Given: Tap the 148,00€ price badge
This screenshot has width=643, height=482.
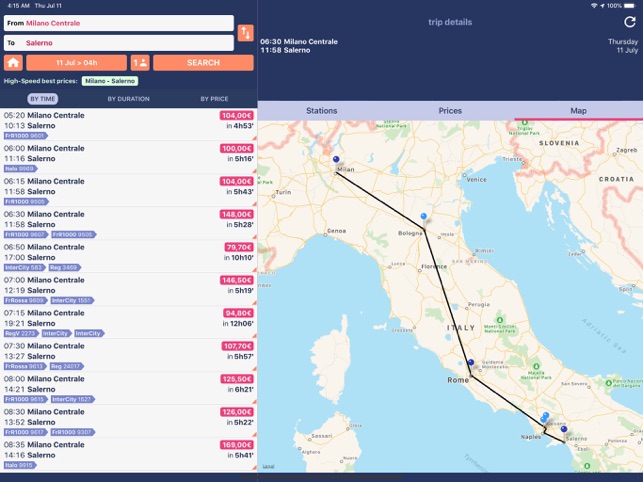Looking at the screenshot, I should tap(237, 214).
